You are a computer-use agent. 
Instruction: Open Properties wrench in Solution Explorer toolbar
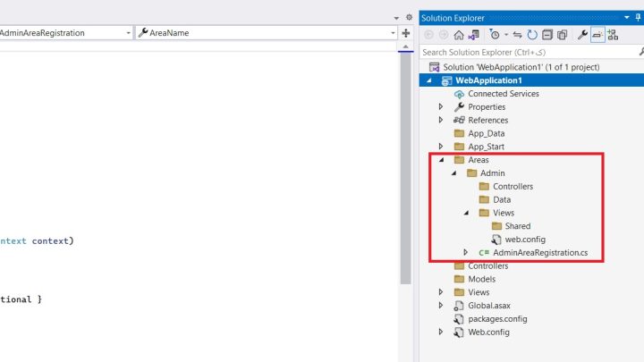coord(582,35)
